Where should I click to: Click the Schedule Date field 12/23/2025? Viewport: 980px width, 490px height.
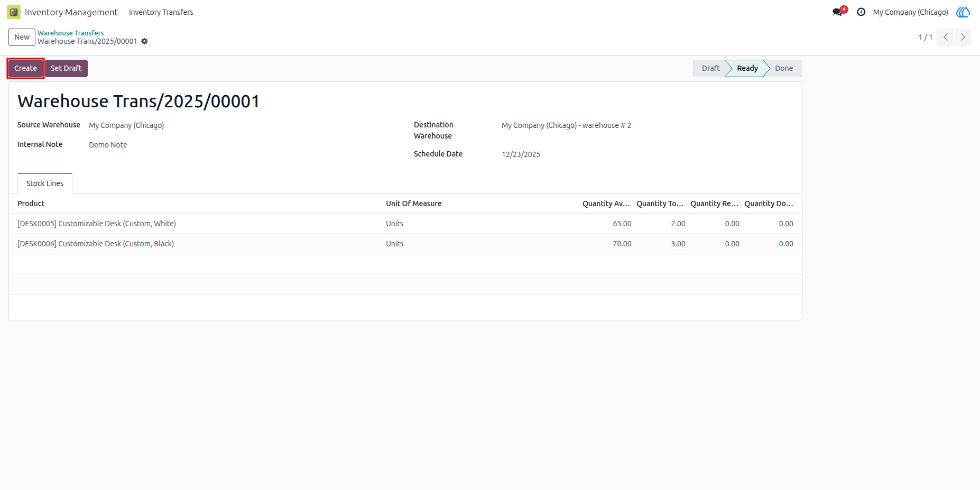point(521,154)
